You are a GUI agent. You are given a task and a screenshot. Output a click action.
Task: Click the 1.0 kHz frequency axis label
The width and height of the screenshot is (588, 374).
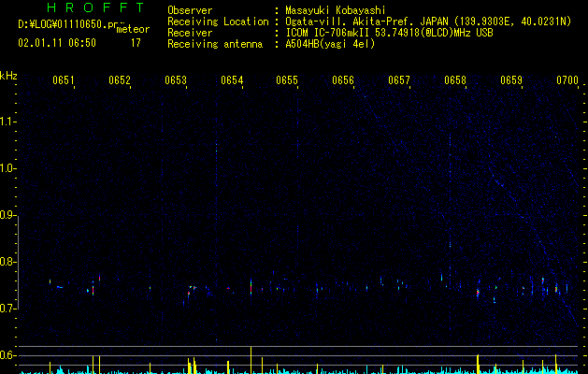[x=7, y=168]
